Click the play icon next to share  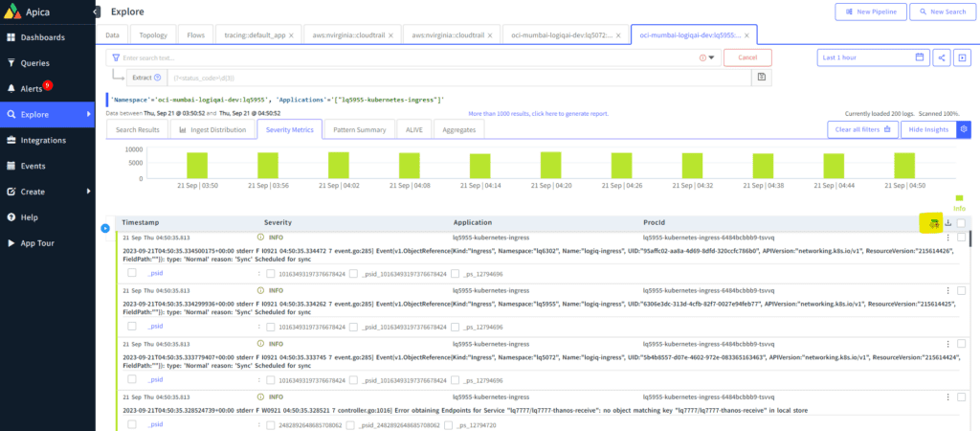point(963,57)
